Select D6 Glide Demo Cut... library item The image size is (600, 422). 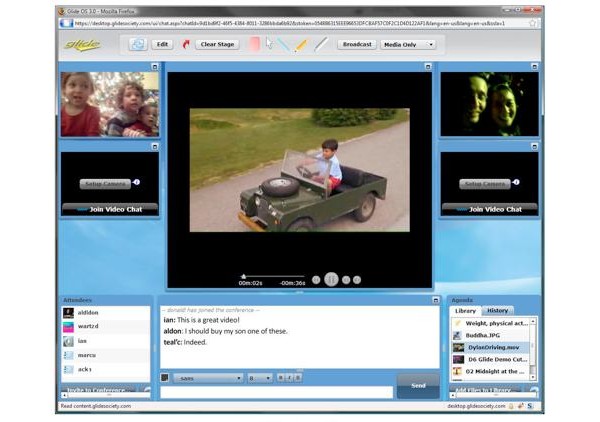(490, 360)
